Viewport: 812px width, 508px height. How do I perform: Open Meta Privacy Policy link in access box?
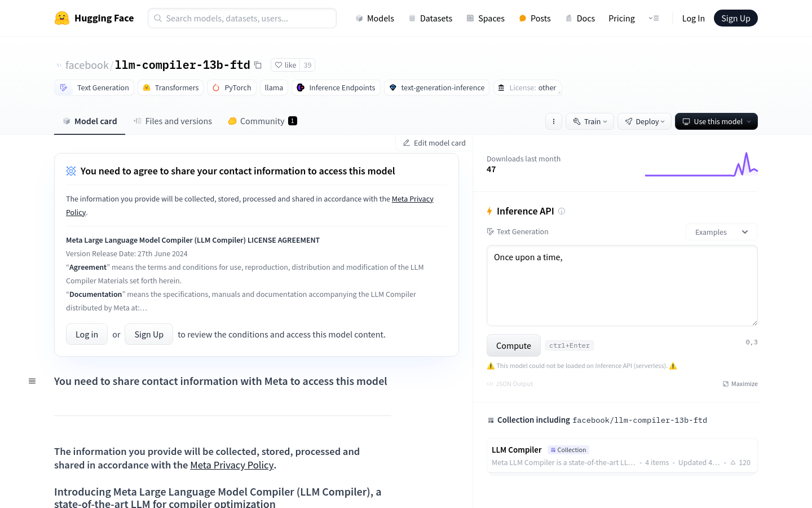413,199
